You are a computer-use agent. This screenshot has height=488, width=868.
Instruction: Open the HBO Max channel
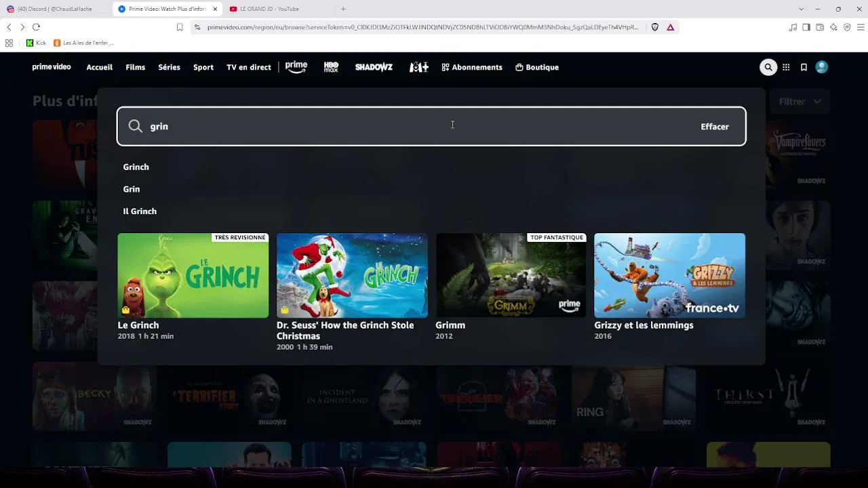(x=331, y=67)
